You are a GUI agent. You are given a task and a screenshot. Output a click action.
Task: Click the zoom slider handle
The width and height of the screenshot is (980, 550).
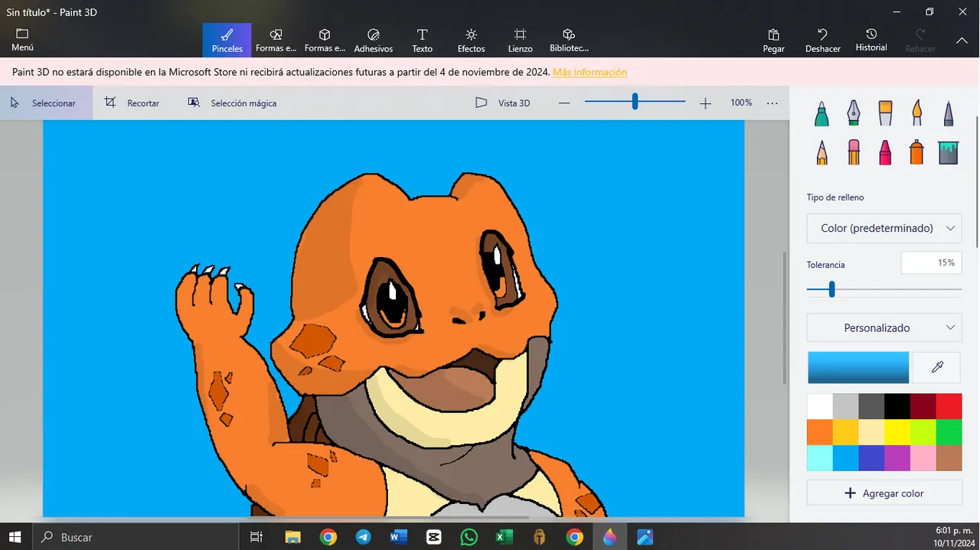(x=635, y=102)
